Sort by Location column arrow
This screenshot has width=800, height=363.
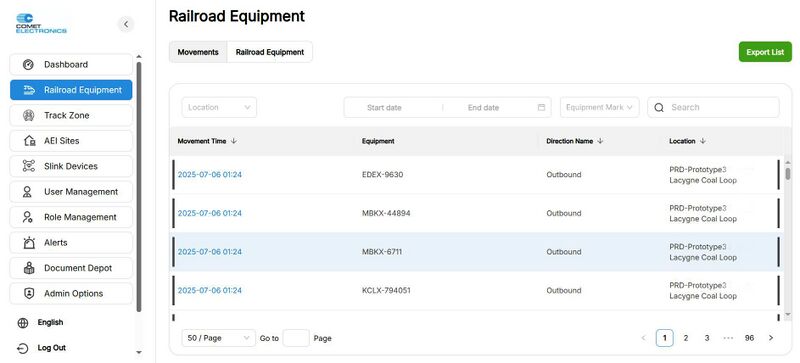[x=703, y=141]
